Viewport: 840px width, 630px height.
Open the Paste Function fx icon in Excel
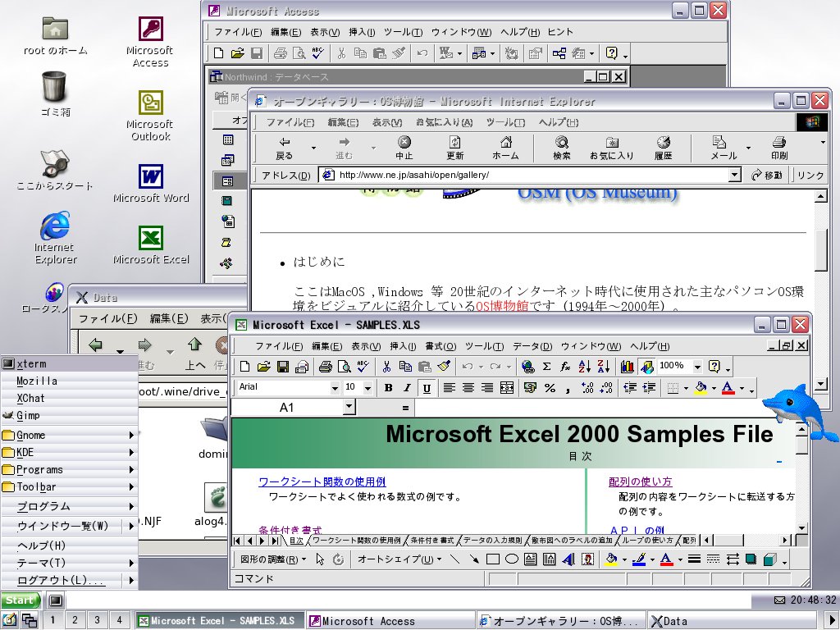click(x=565, y=367)
